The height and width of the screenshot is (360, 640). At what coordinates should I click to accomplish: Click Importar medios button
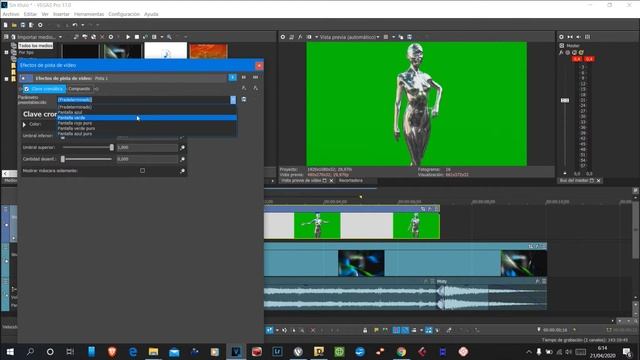click(33, 37)
